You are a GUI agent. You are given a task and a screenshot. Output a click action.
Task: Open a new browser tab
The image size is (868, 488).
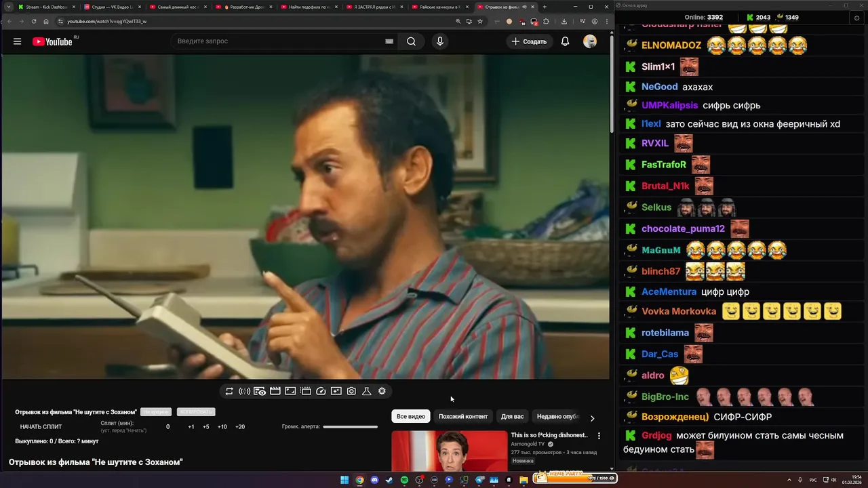pyautogui.click(x=545, y=7)
